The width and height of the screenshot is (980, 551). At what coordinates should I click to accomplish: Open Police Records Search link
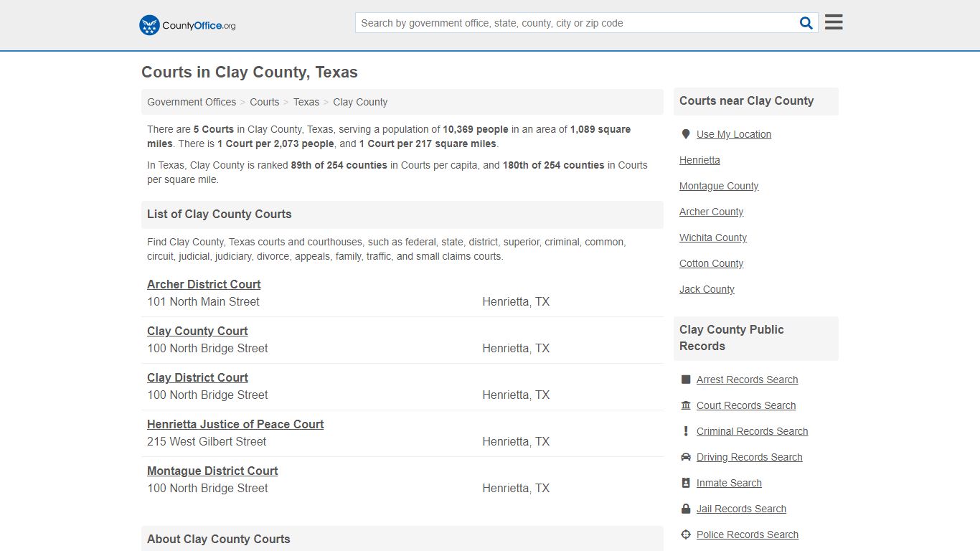coord(747,534)
